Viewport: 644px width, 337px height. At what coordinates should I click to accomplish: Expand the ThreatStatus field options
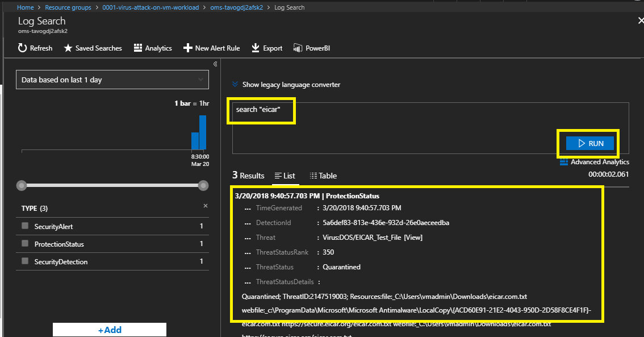pyautogui.click(x=247, y=268)
